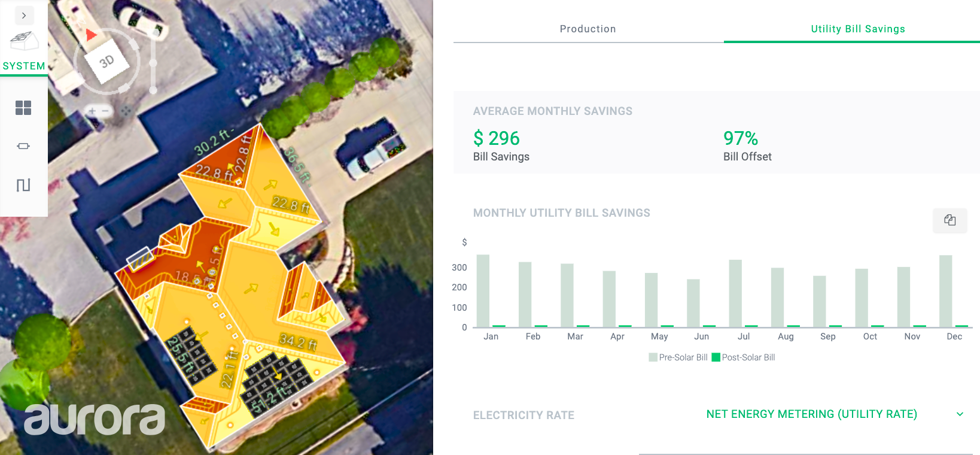
Task: Switch to the Utility Bill Savings tab
Action: click(x=858, y=29)
